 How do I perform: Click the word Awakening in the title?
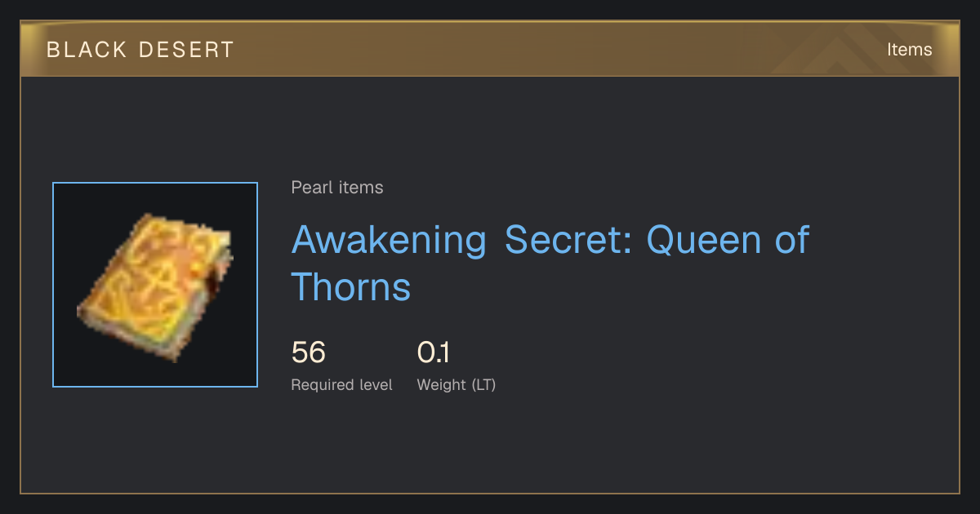pyautogui.click(x=390, y=241)
